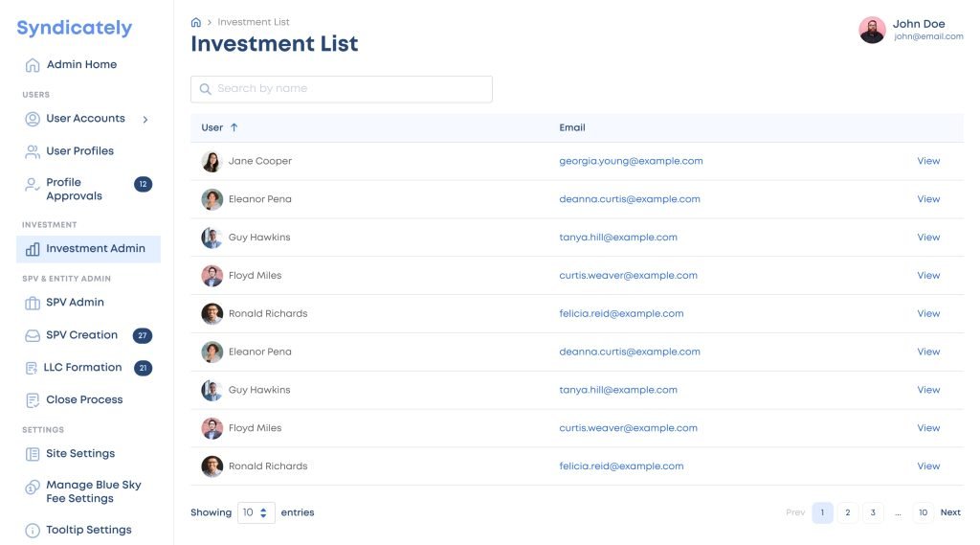Screen dimensions: 980x545
Task: Click the Close Process document icon
Action: (33, 400)
